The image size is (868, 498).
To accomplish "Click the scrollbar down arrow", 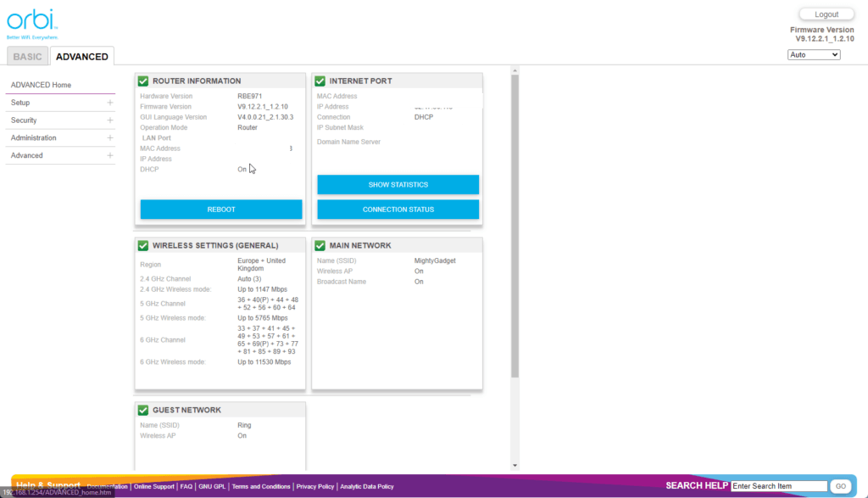I will pos(515,465).
